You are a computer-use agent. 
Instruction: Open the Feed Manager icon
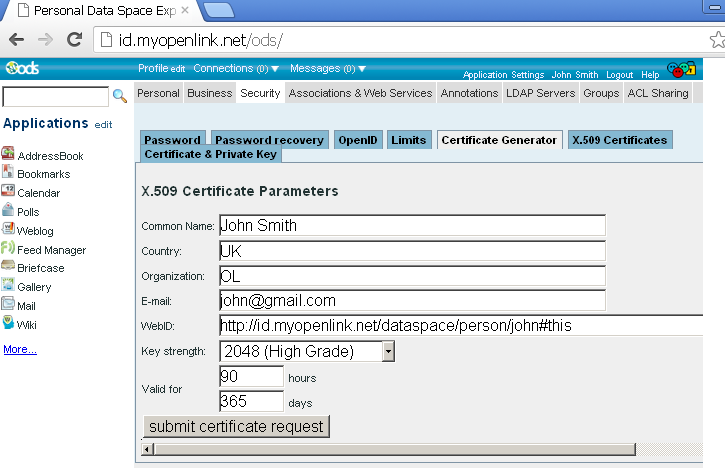8,249
